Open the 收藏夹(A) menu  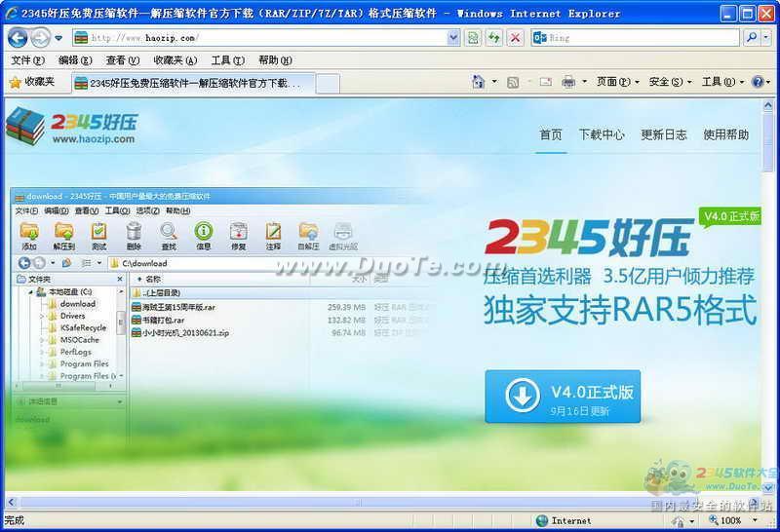pyautogui.click(x=175, y=60)
